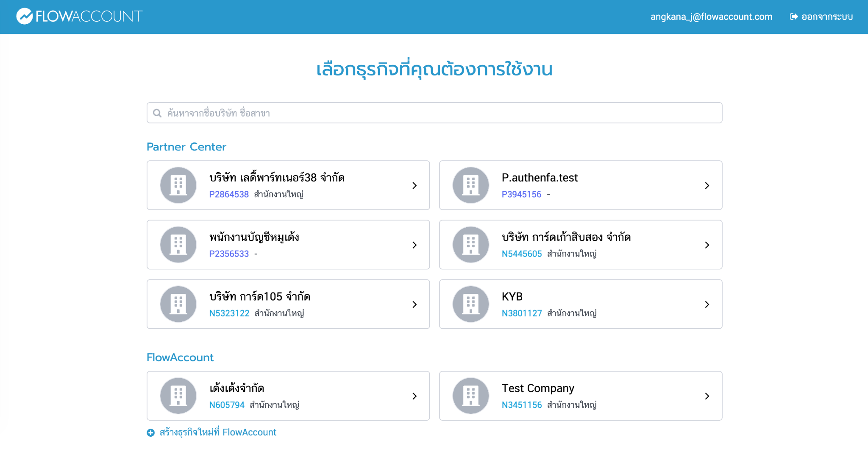Click company code N5323122
Viewport: 868px width, 452px height.
(229, 313)
